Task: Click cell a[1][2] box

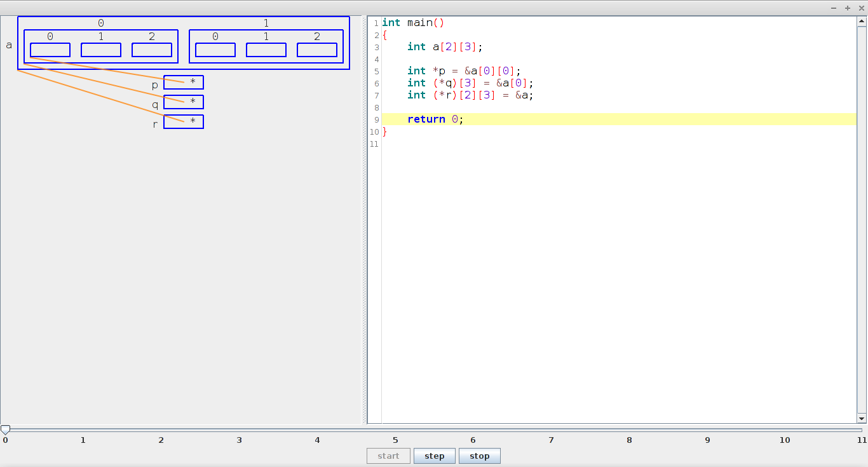Action: coord(317,50)
